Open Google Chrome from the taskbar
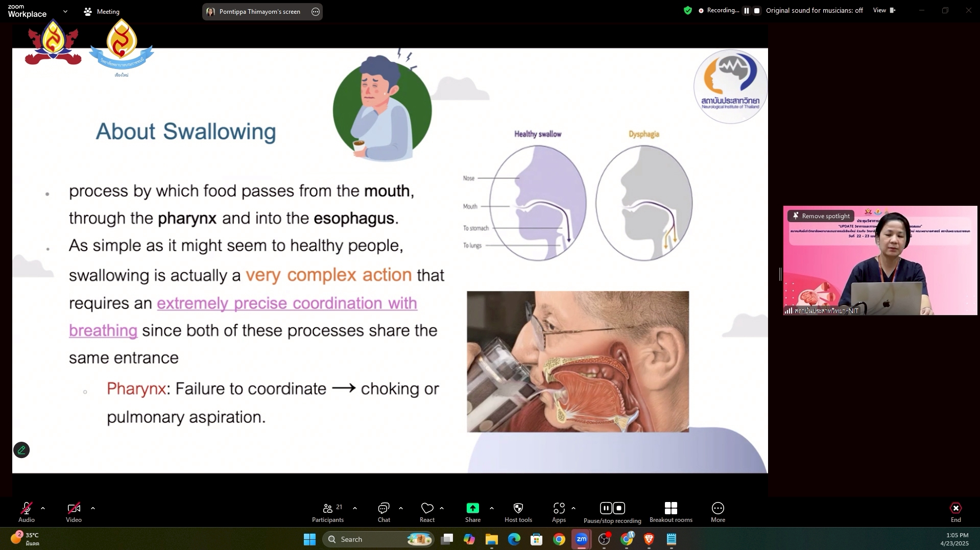The image size is (980, 550). (x=559, y=539)
